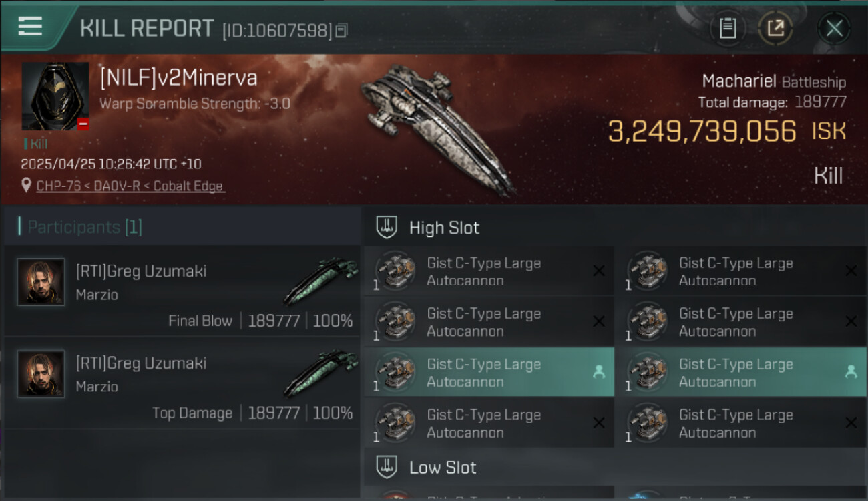Click the red minus standing badge
The height and width of the screenshot is (501, 868).
click(83, 124)
